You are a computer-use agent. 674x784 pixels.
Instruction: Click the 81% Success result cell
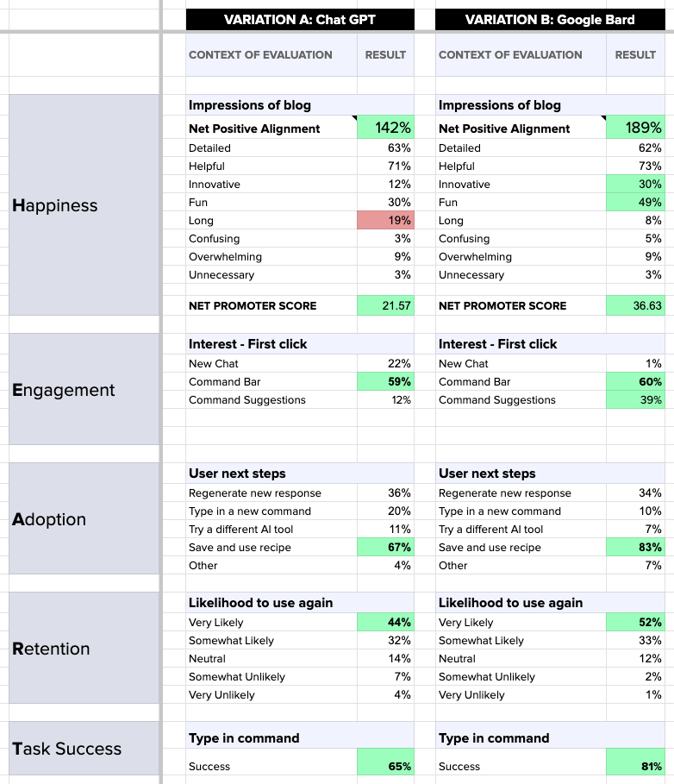coord(635,766)
